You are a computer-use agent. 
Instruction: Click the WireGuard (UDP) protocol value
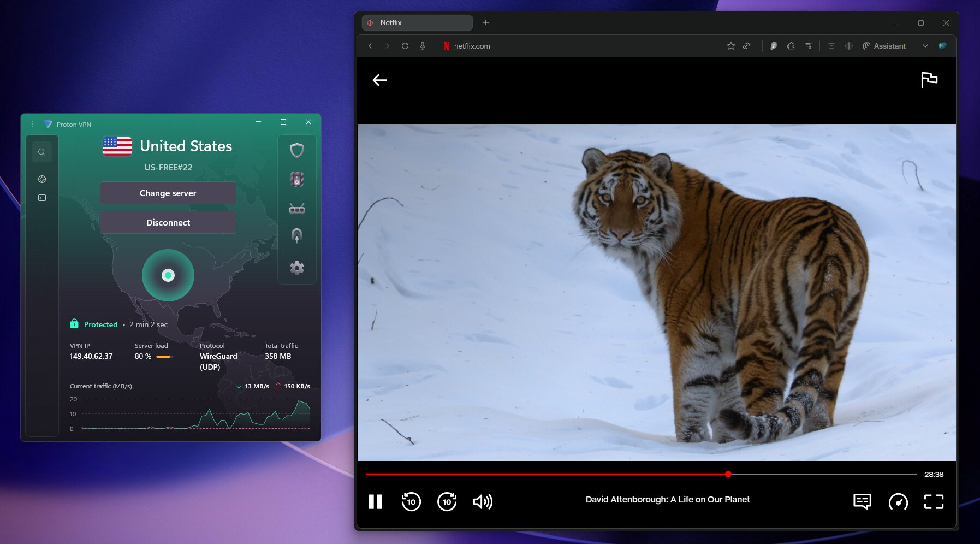pyautogui.click(x=218, y=362)
